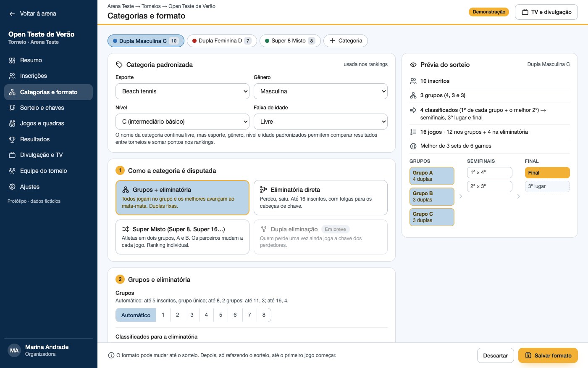Click the Salvar formato button
Image resolution: width=588 pixels, height=368 pixels.
548,355
